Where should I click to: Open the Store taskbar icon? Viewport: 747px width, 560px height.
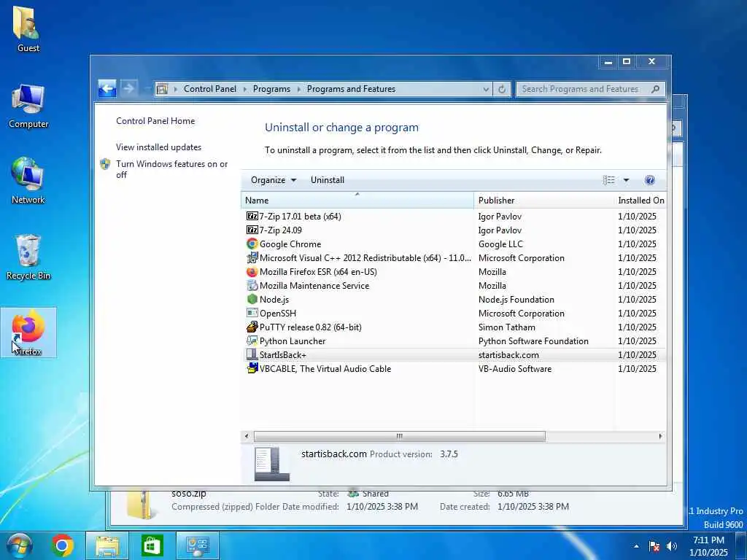pos(152,545)
